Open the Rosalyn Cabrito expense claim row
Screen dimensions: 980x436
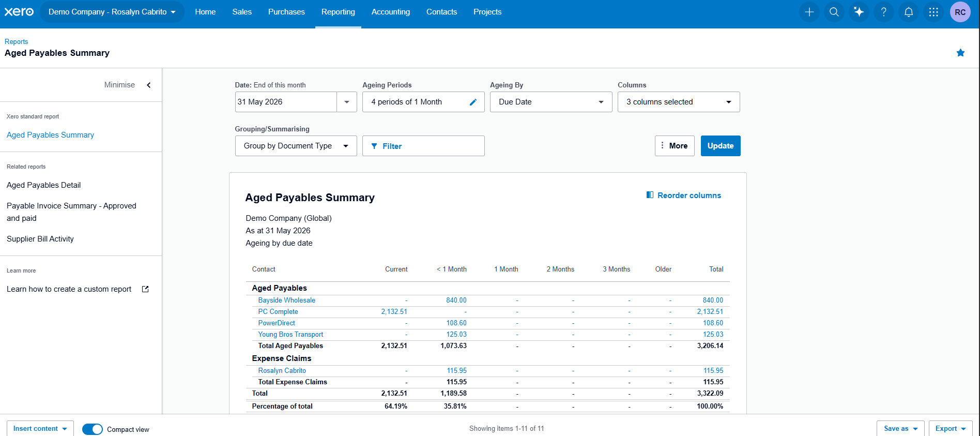click(282, 371)
